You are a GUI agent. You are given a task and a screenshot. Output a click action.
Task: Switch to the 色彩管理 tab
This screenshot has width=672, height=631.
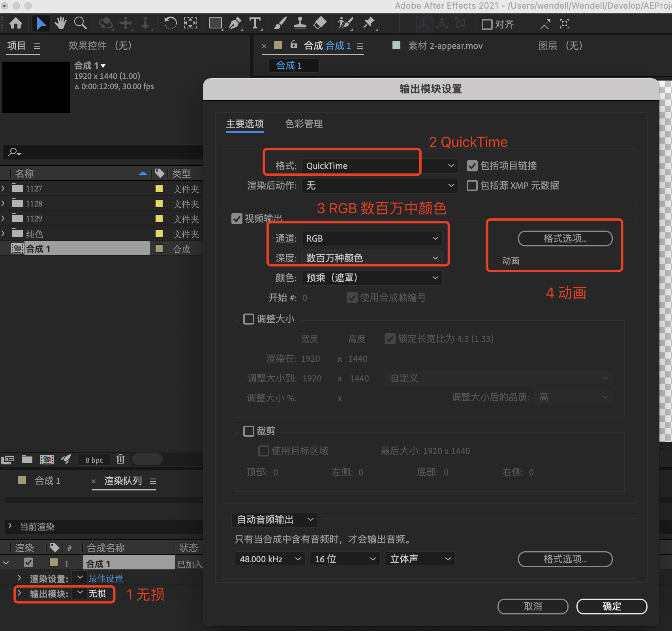(x=304, y=124)
